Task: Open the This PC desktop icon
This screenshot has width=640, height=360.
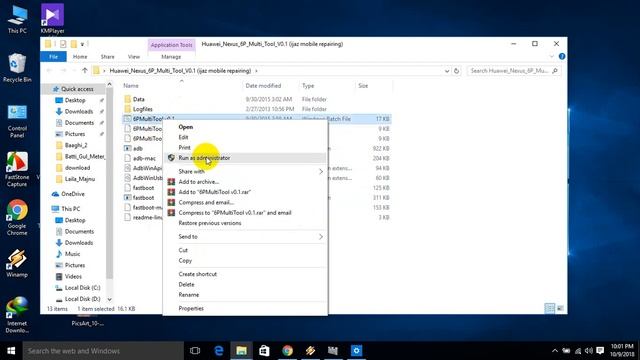Action: pos(17,20)
